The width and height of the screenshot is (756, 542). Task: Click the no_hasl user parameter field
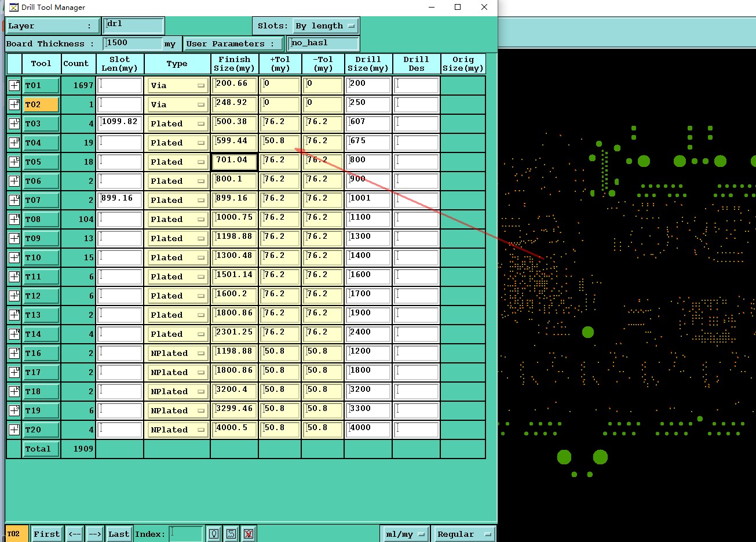click(x=324, y=43)
